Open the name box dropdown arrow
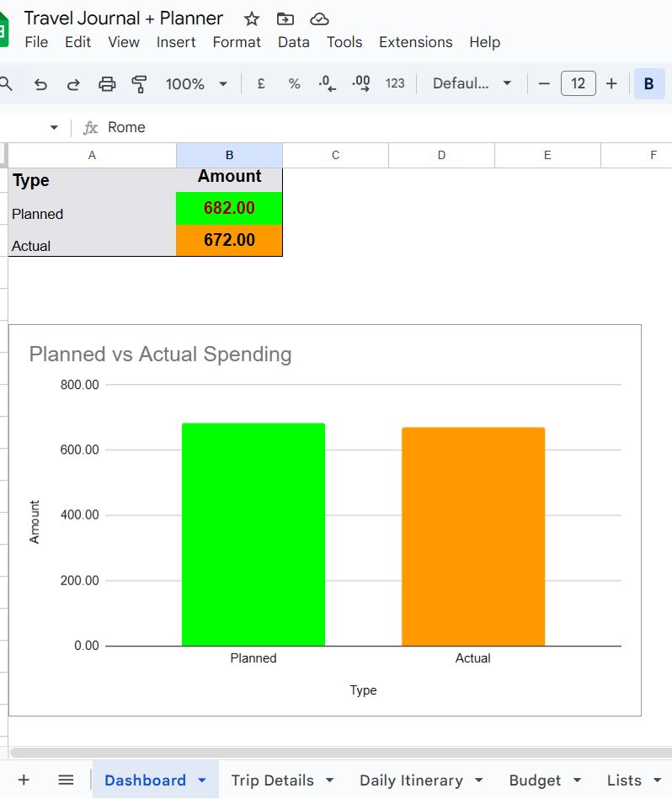672x799 pixels. [54, 127]
